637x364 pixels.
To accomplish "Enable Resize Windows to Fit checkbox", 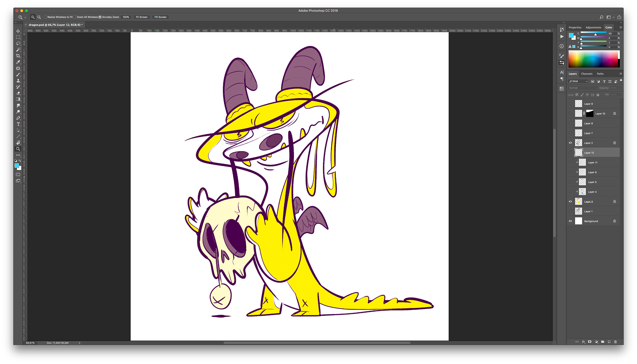I will [45, 17].
